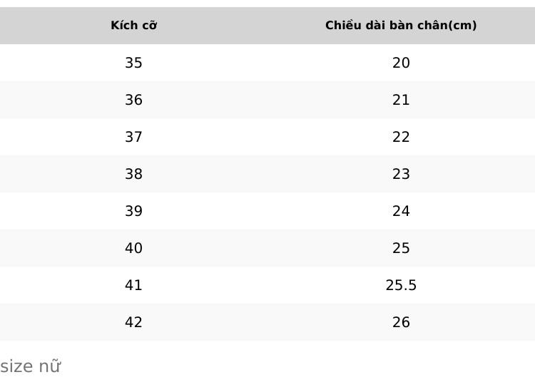Click the Chiều dài bàn chân(cm) header
This screenshot has height=392, width=535.
(401, 25)
